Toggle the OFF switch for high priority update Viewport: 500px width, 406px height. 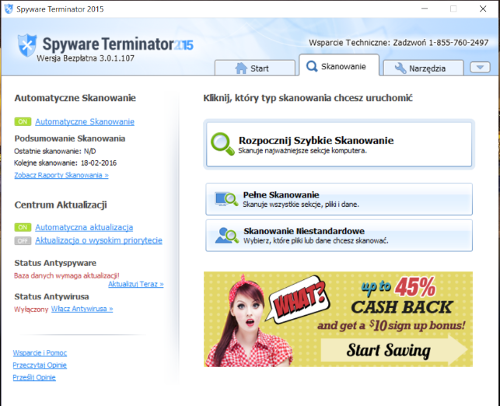click(23, 241)
